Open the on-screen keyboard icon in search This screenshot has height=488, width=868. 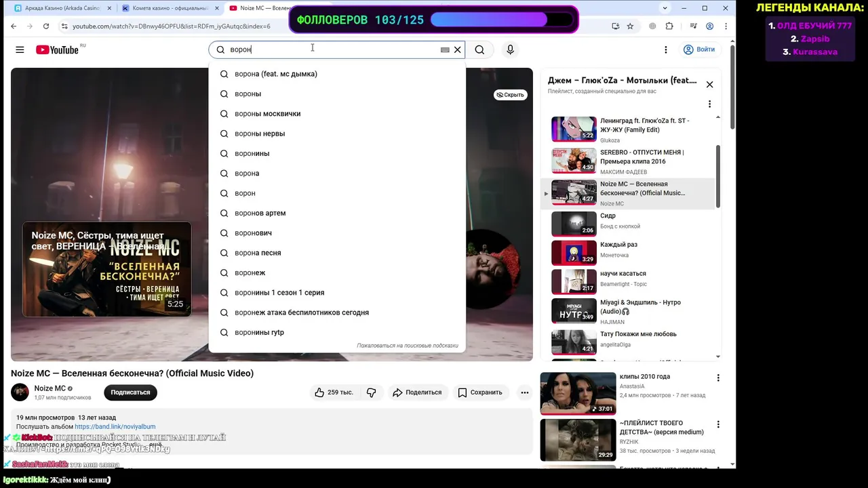pos(445,49)
